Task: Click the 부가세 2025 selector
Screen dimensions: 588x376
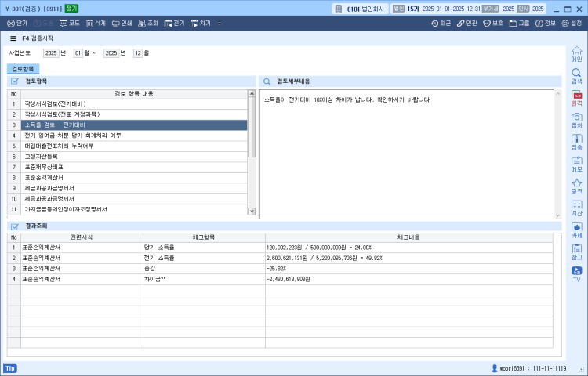Action: click(499, 9)
